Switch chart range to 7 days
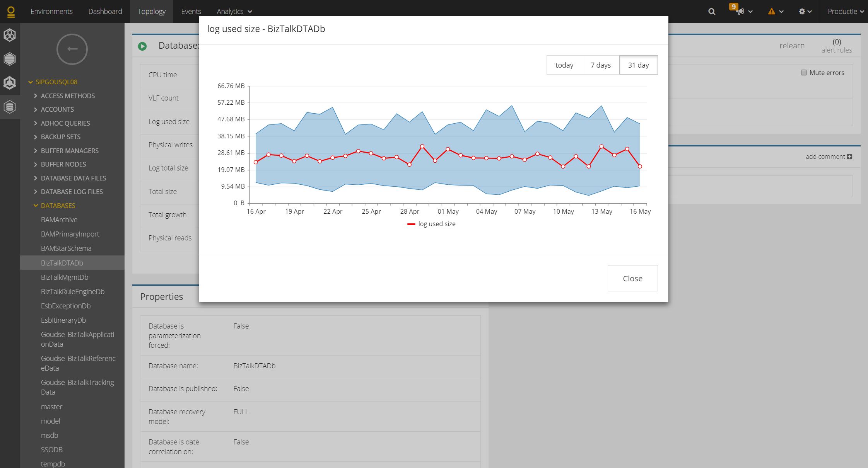The height and width of the screenshot is (468, 868). pos(600,65)
